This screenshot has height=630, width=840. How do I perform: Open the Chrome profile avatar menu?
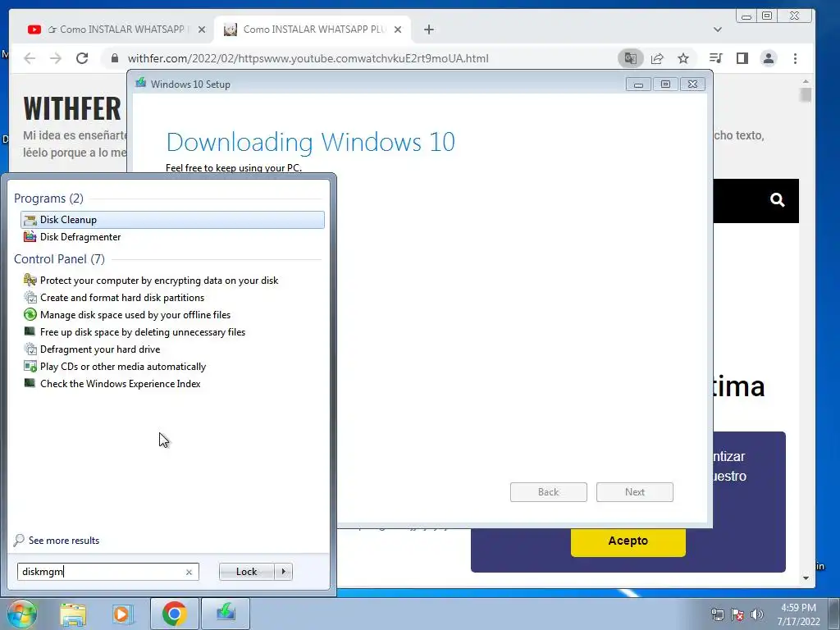click(768, 58)
